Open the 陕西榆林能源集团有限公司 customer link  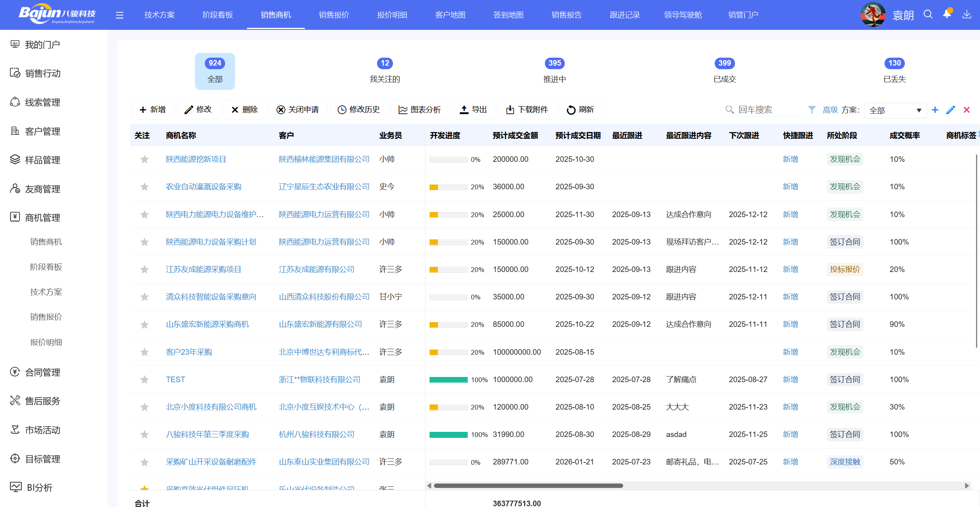pyautogui.click(x=324, y=159)
